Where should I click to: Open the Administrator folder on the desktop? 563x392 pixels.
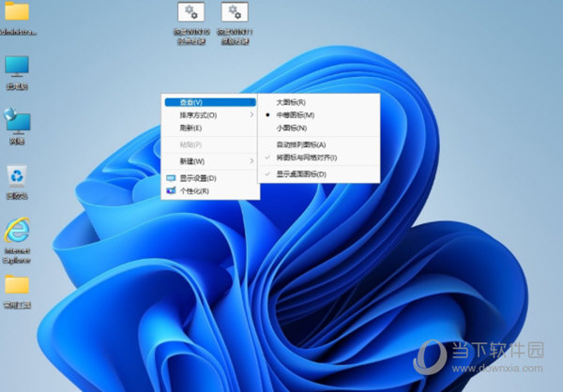click(17, 17)
